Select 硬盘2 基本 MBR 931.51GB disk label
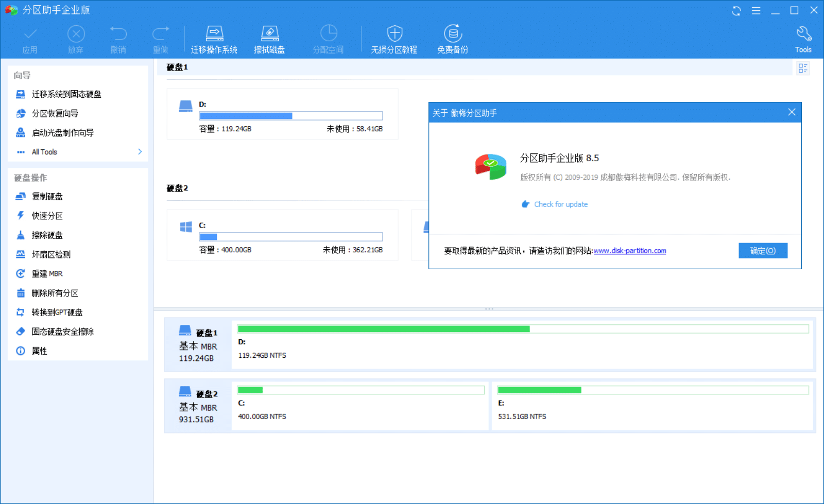Screen dimensions: 824x504 (x=198, y=406)
